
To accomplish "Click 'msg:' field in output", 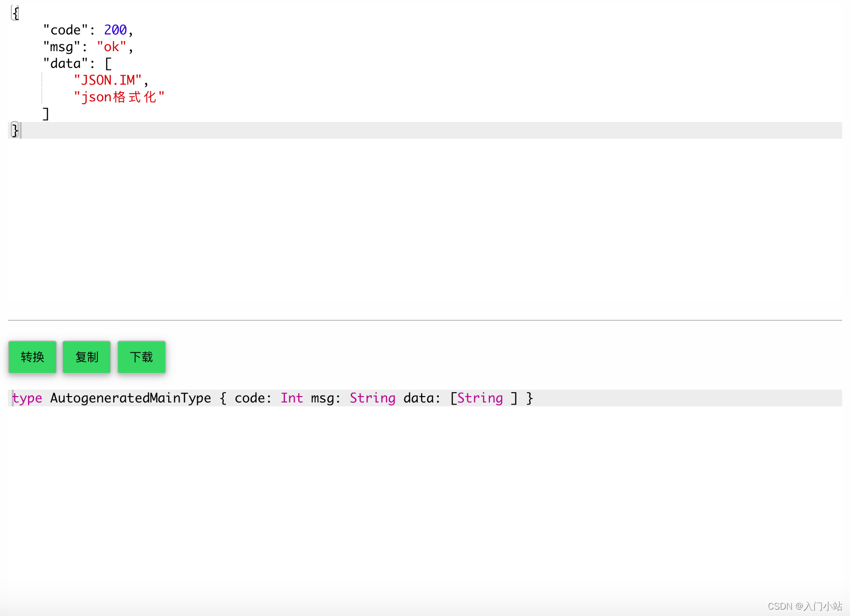I will click(326, 398).
